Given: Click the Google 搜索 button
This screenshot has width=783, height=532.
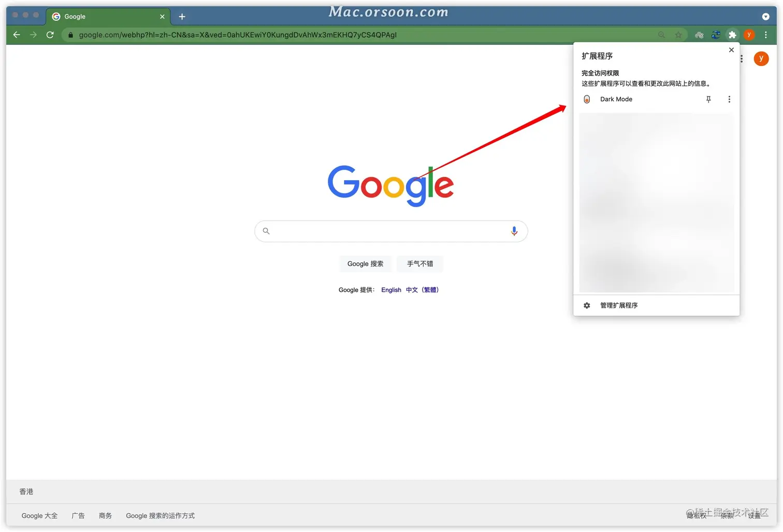Looking at the screenshot, I should (x=366, y=263).
